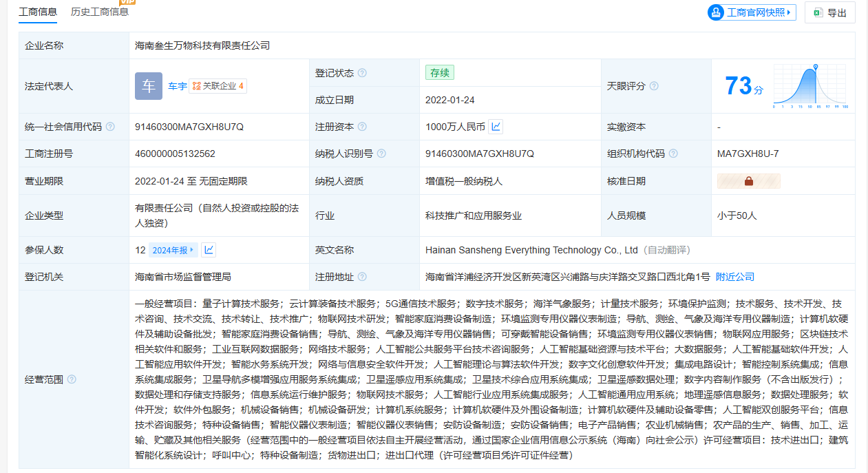Click help icon next to 组织机构代码
868x473 pixels.
(673, 154)
